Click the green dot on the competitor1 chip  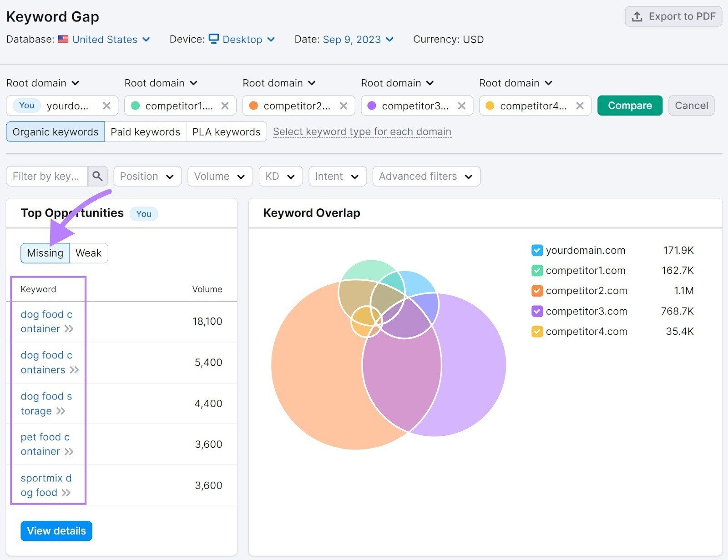[135, 106]
